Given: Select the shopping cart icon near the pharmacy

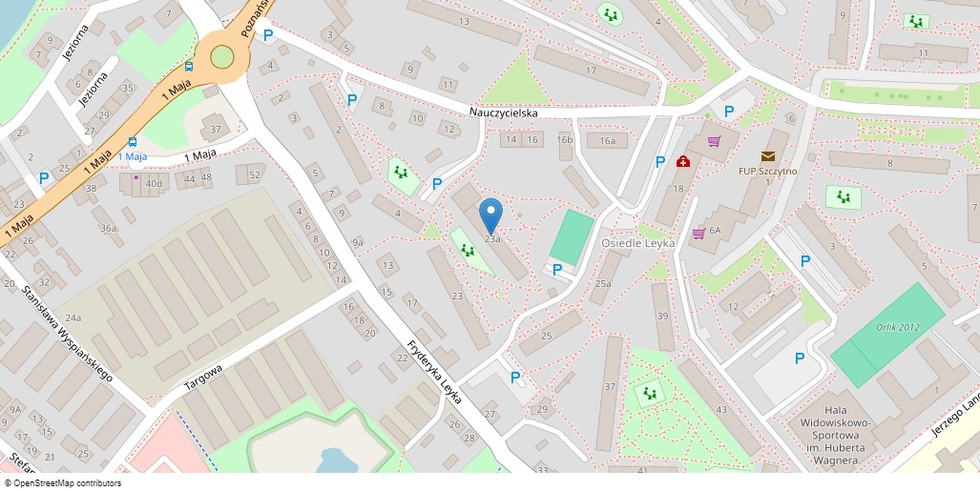Looking at the screenshot, I should point(714,141).
